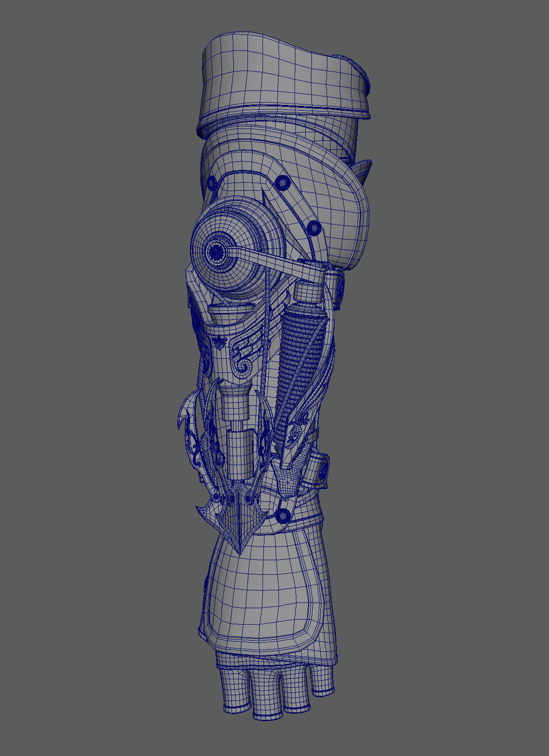
Task: Click the round rivet on the upper curved bracket
Action: click(283, 181)
